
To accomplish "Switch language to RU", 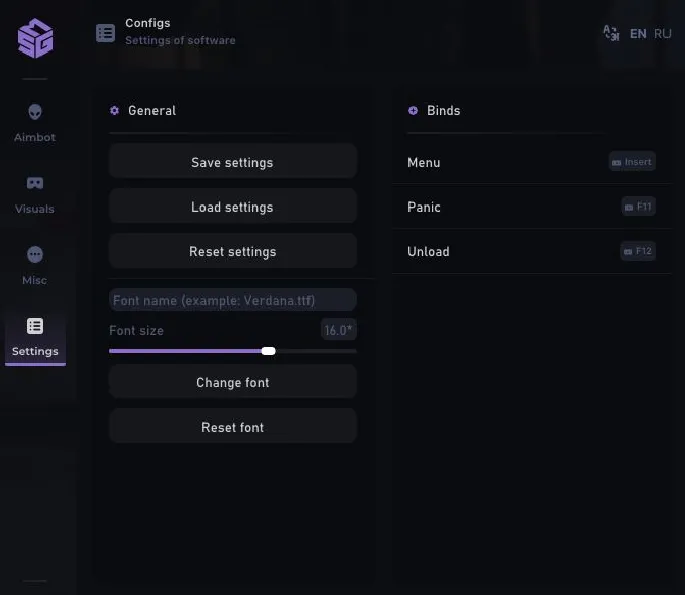I will 663,34.
